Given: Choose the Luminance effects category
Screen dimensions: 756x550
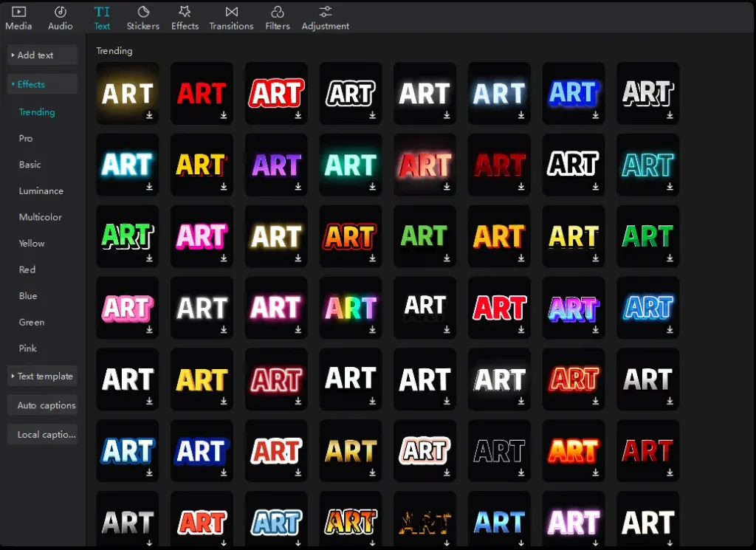Looking at the screenshot, I should point(41,191).
